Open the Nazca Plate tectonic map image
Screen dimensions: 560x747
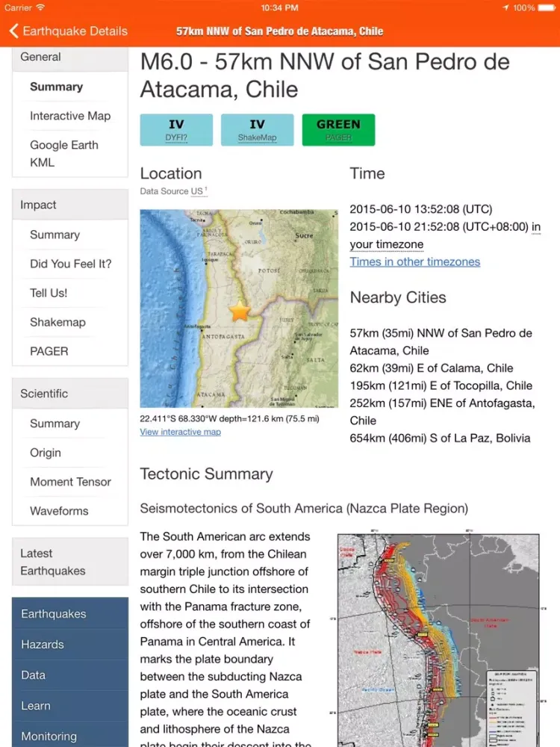438,640
